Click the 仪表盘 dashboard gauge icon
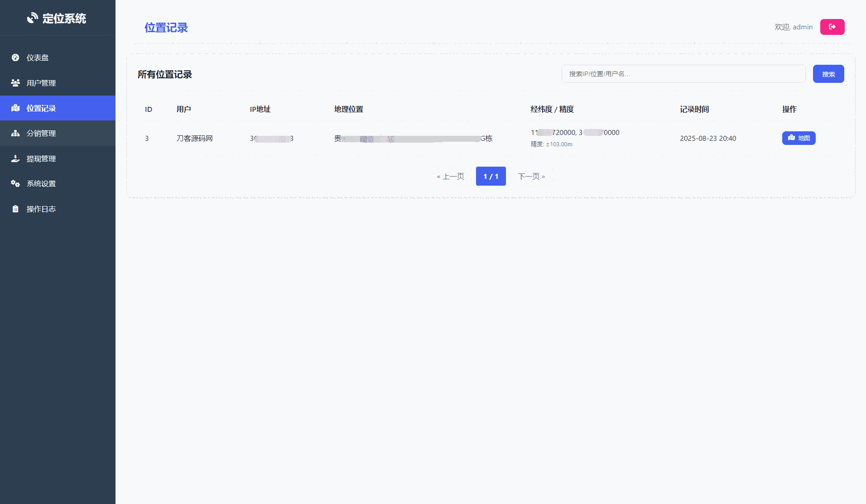 click(x=15, y=58)
